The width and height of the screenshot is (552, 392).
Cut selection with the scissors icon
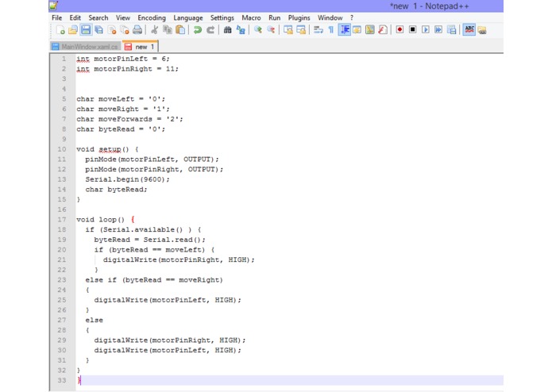[x=154, y=30]
